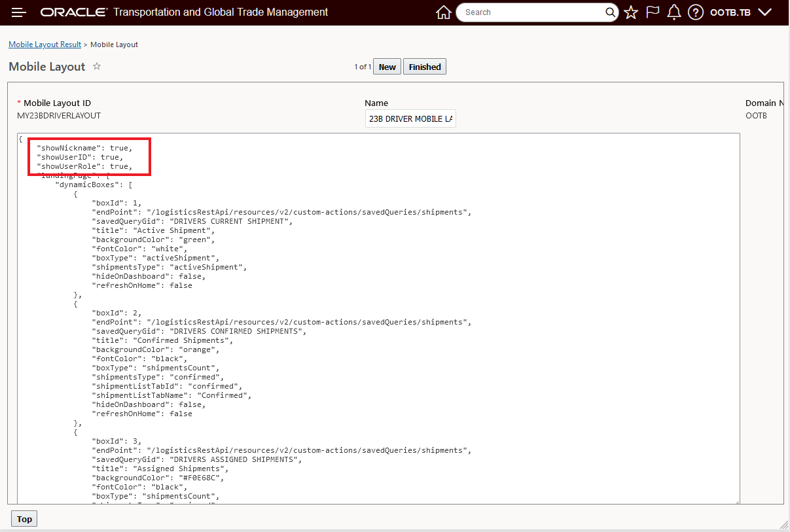The height and width of the screenshot is (532, 790).
Task: Click the "boxId": 3 line
Action: (117, 441)
